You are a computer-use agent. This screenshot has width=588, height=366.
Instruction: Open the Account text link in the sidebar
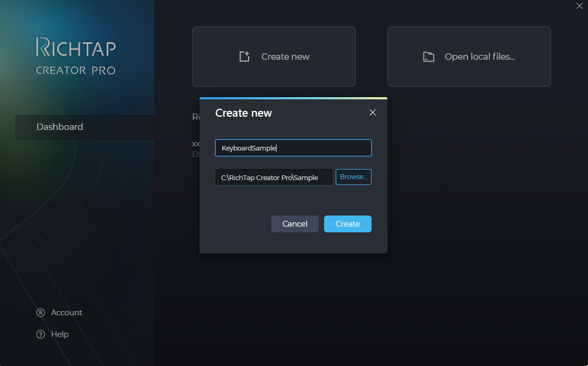point(67,313)
